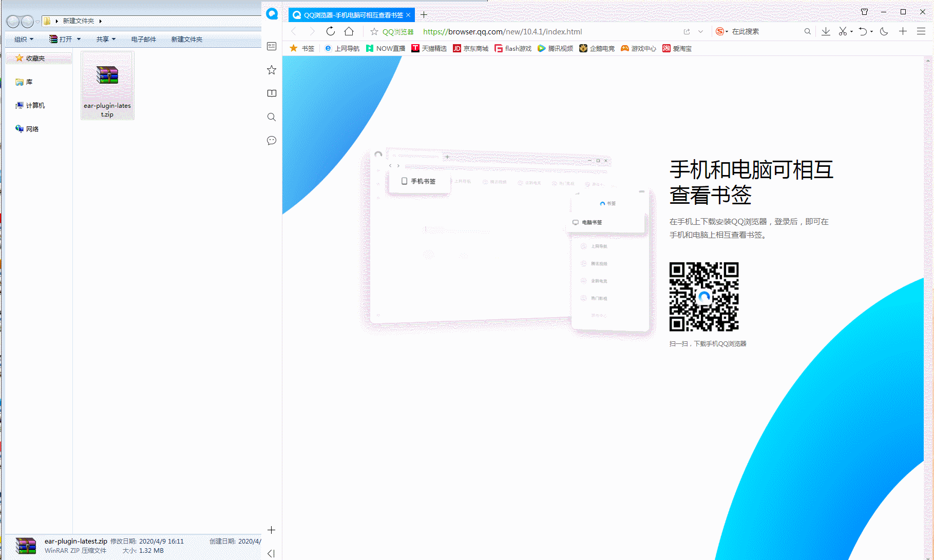Click the scissors screenshot tool

point(843,31)
